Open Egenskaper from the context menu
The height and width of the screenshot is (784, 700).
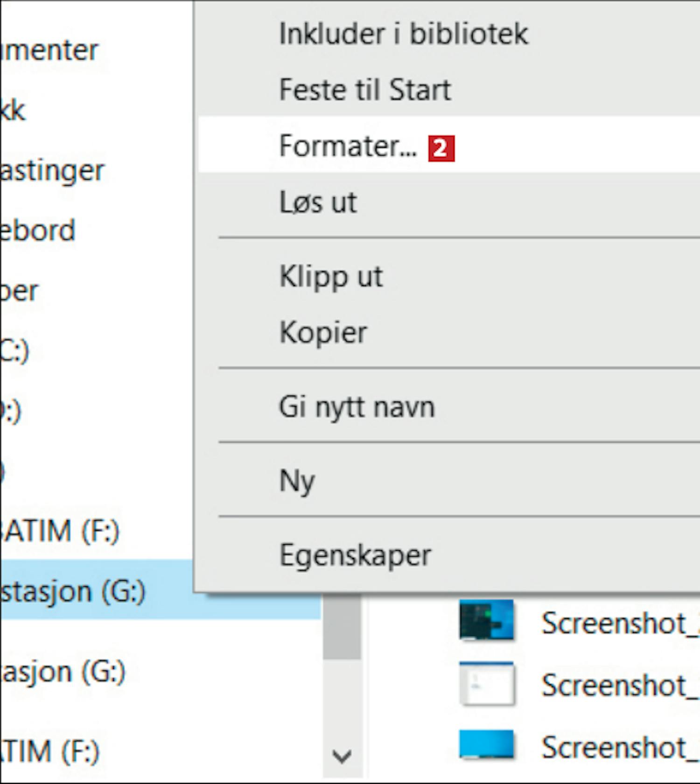[355, 555]
